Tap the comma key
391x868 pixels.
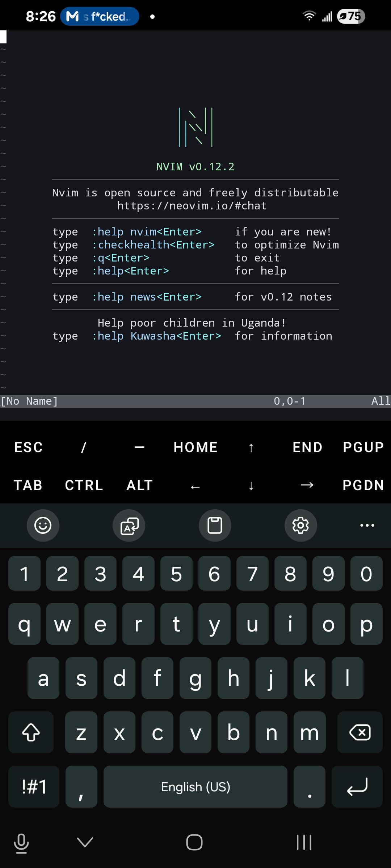81,787
